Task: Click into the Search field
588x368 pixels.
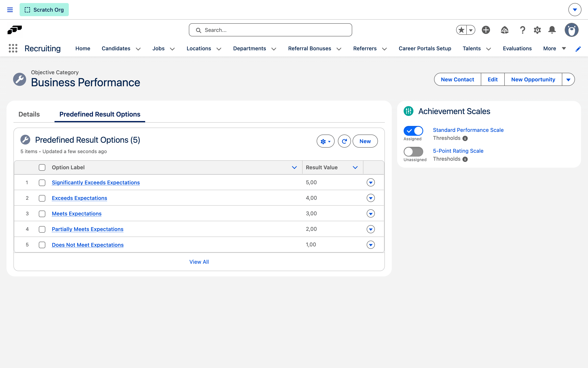Action: click(271, 30)
